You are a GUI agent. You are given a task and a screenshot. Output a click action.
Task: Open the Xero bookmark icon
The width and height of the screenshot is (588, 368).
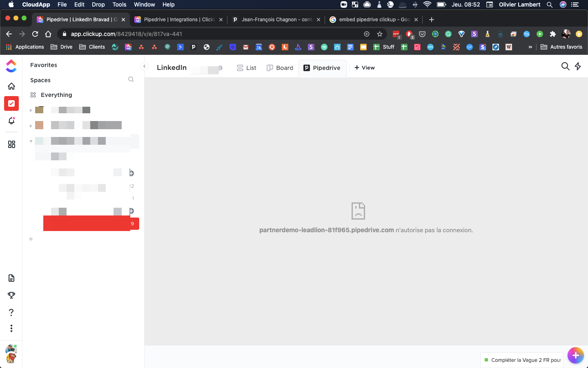(x=430, y=47)
